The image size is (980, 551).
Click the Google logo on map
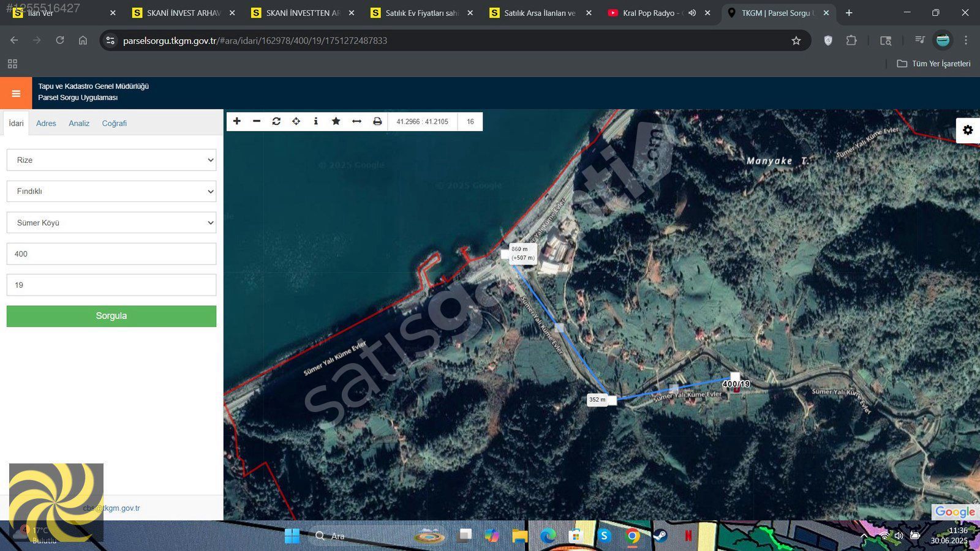point(955,512)
